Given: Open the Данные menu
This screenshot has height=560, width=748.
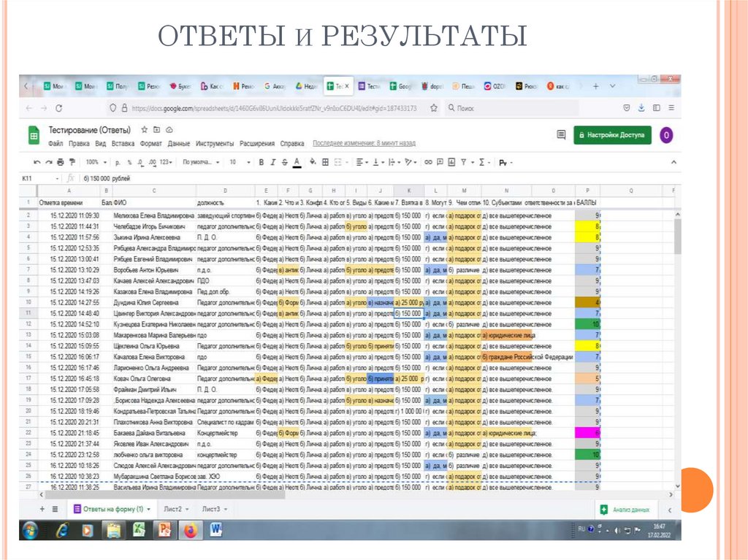Looking at the screenshot, I should pyautogui.click(x=179, y=144).
